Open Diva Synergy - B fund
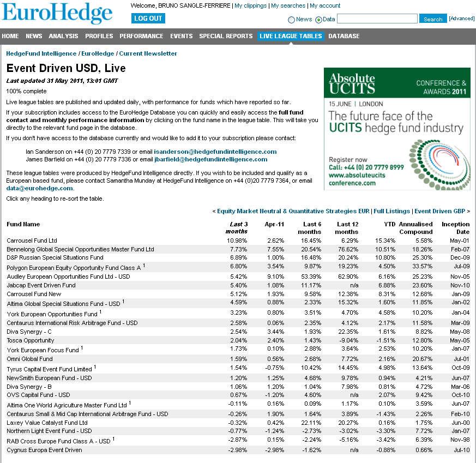This screenshot has width=476, height=463. [29, 387]
